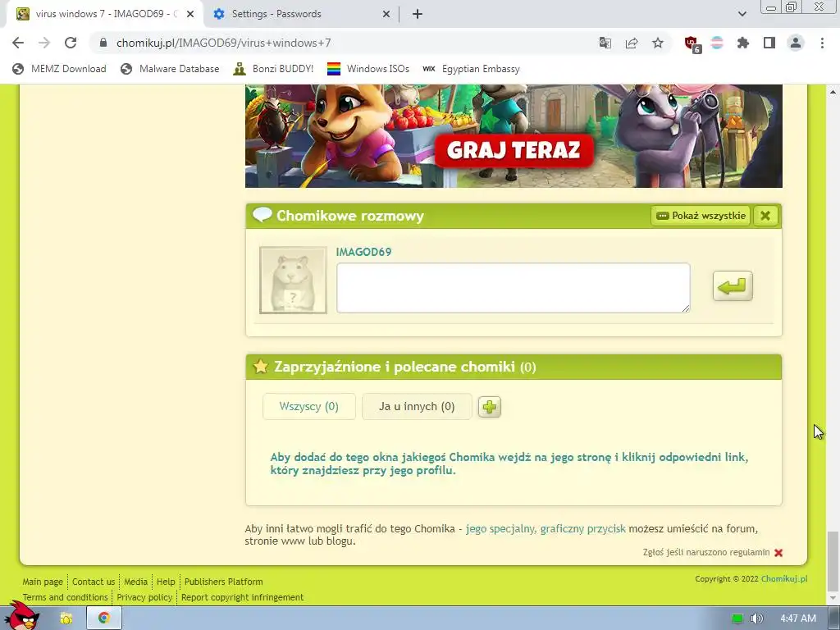Reload the current page
The height and width of the screenshot is (630, 840).
point(71,43)
